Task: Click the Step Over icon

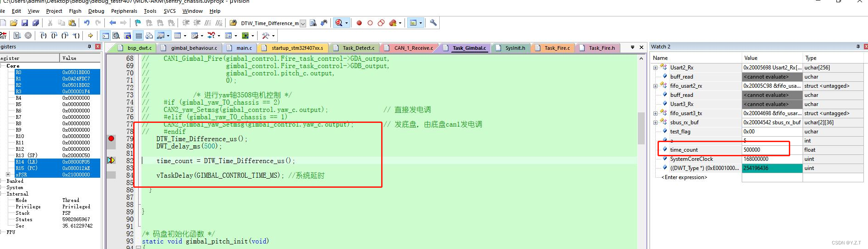Action: click(54, 35)
